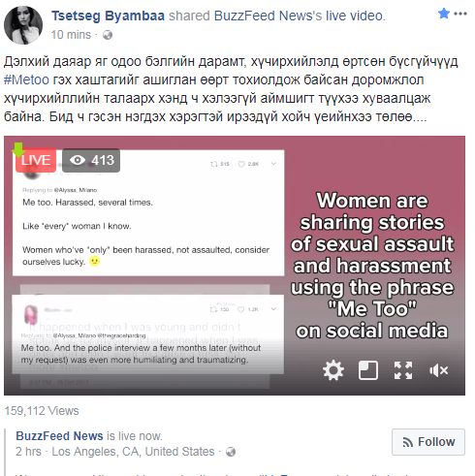Open BuzzFeed News page link below video
Screen dimensions: 475x476
(x=59, y=436)
